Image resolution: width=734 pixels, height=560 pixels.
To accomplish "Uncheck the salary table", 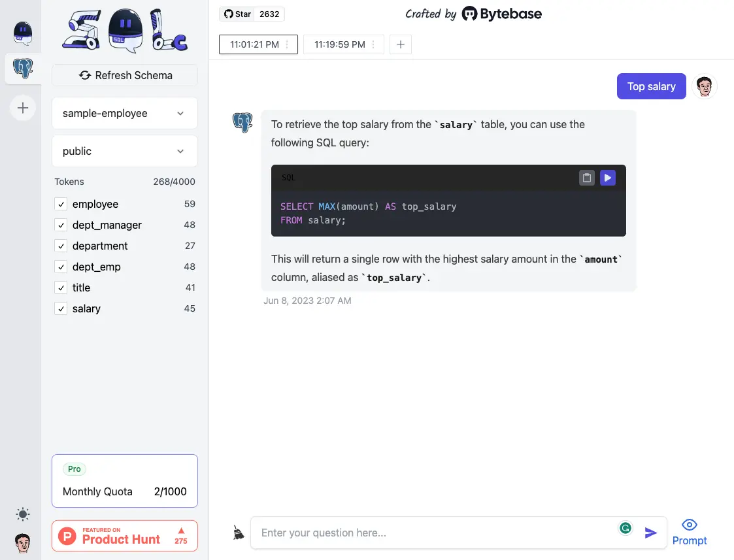I will coord(61,308).
